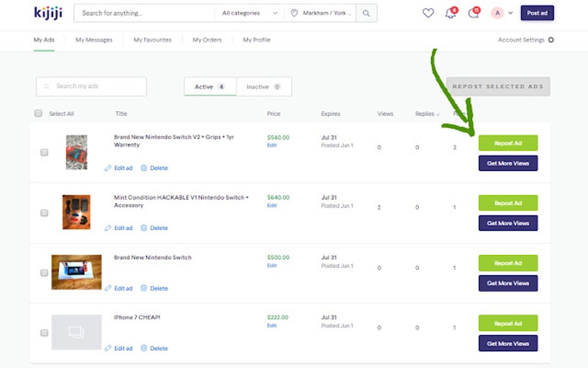588x368 pixels.
Task: Open title Brand New Nintendo Switch V2
Action: tap(174, 141)
